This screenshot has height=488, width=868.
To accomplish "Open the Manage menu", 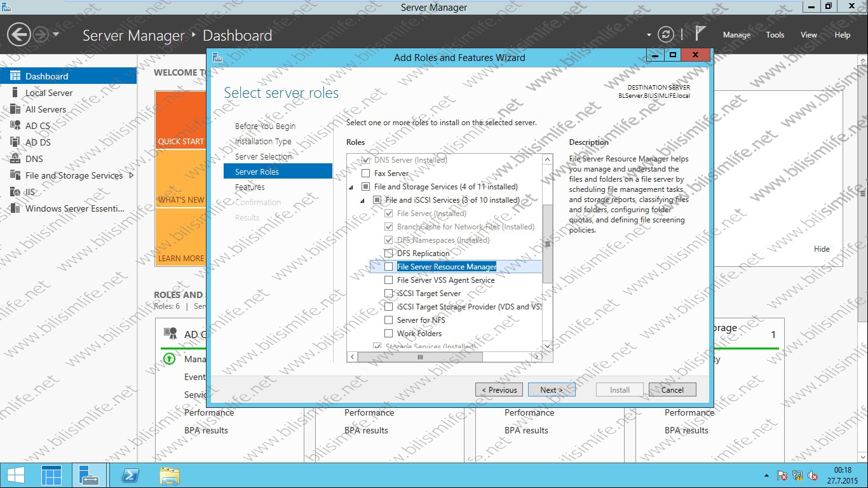I will (736, 35).
